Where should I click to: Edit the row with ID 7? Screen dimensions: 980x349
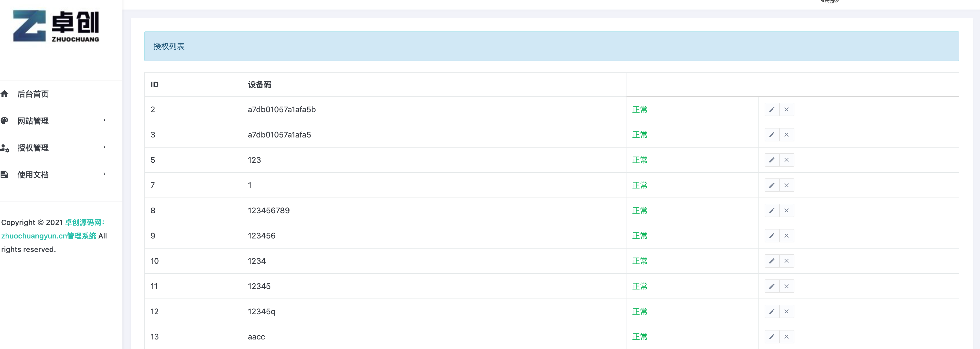coord(772,185)
